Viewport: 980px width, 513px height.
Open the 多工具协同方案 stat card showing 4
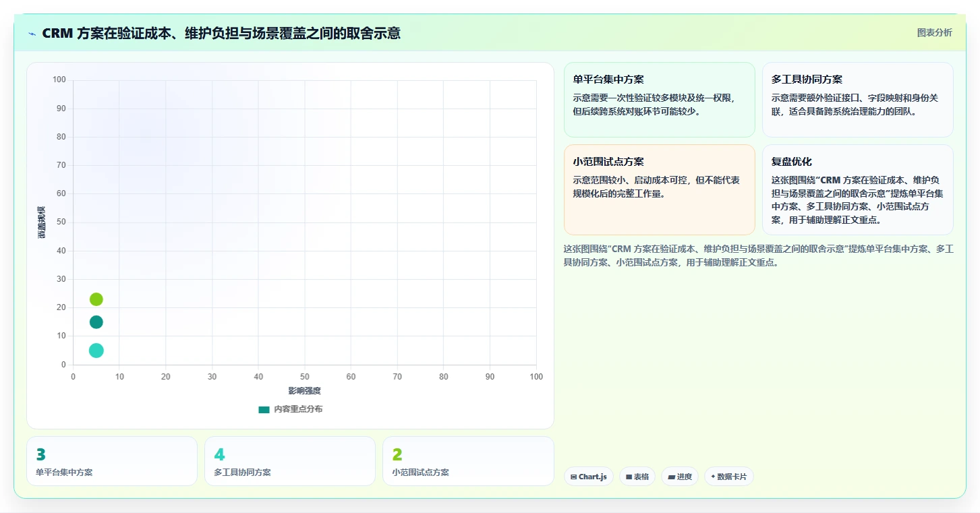(x=290, y=461)
